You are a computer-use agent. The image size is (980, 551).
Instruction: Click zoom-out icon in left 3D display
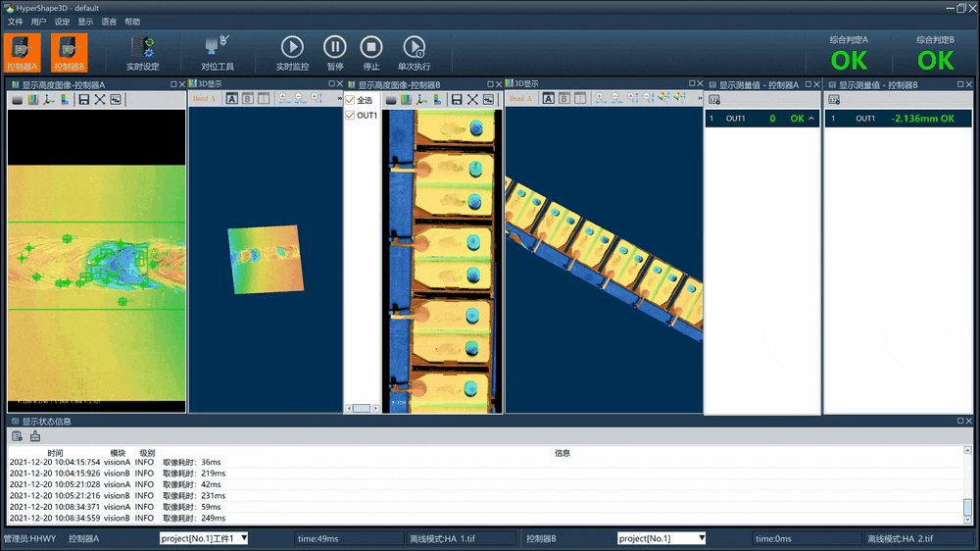(x=299, y=98)
